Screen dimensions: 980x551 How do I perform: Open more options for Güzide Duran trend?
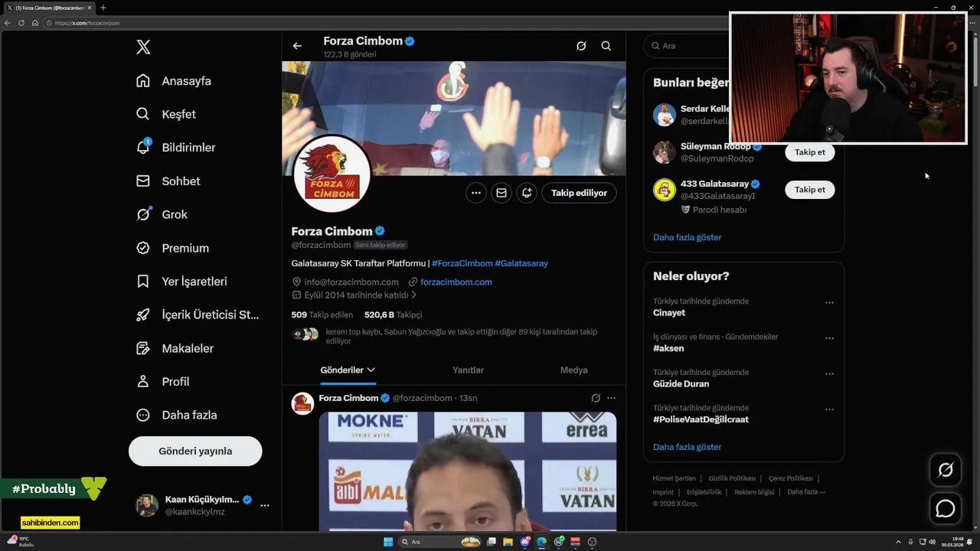pos(829,374)
